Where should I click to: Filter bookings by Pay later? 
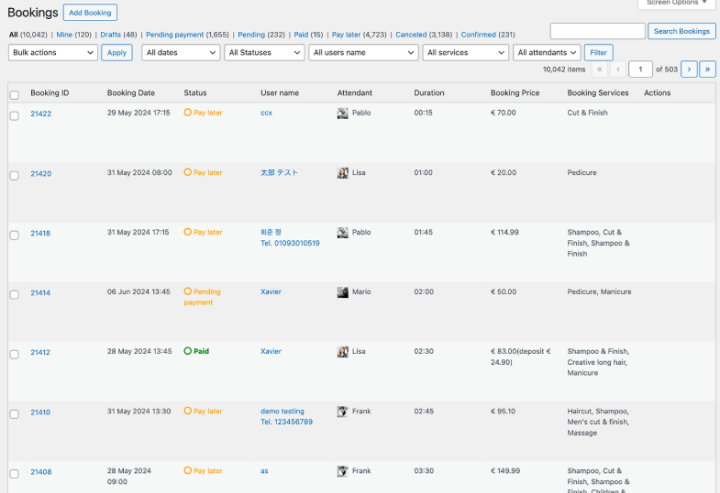346,34
